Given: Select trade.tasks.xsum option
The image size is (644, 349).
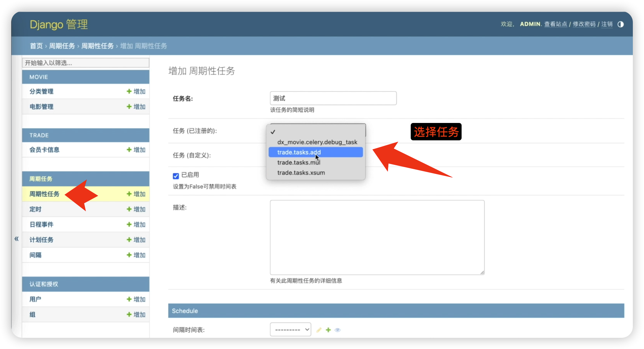Looking at the screenshot, I should [315, 173].
